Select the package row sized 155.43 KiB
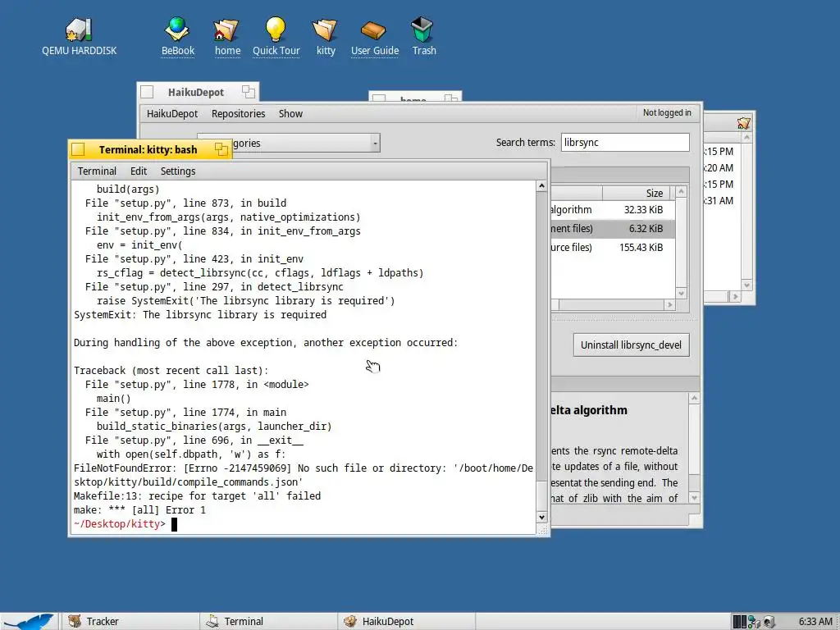 pyautogui.click(x=613, y=248)
